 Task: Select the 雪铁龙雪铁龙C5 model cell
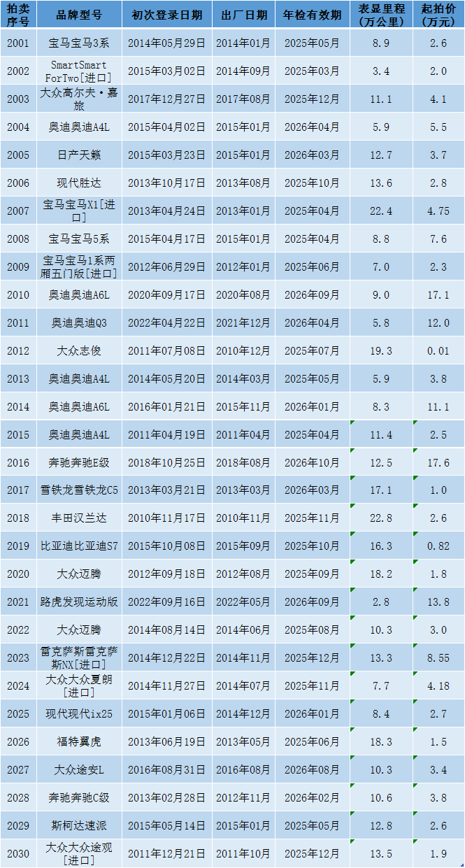pos(79,490)
